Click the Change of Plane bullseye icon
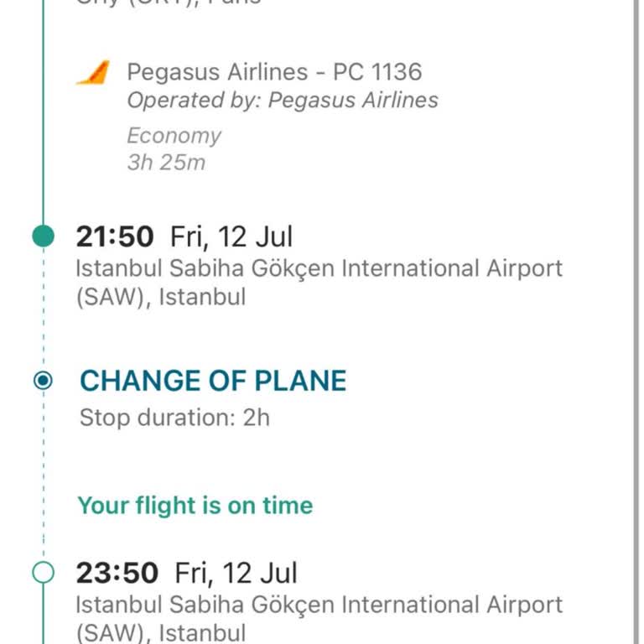This screenshot has width=644, height=644. (x=43, y=382)
